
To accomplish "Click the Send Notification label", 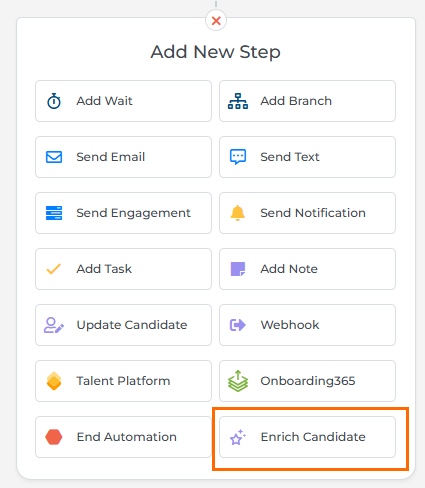I will click(x=313, y=213).
